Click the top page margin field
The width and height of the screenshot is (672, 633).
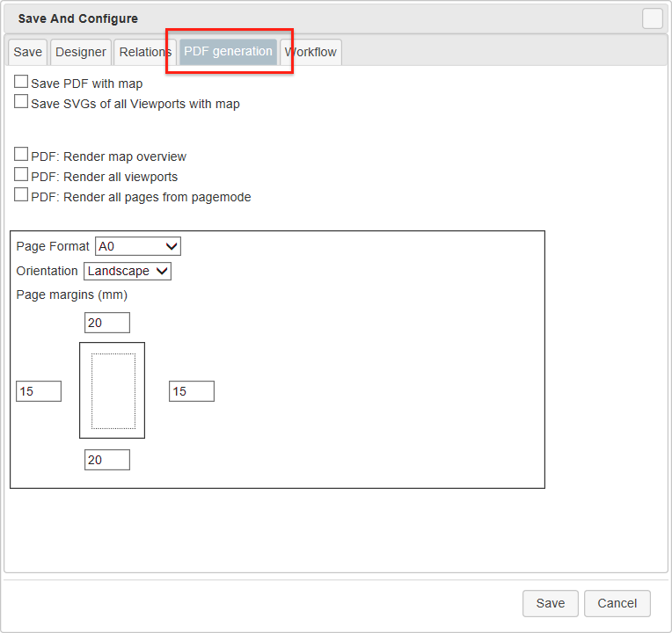pyautogui.click(x=107, y=323)
